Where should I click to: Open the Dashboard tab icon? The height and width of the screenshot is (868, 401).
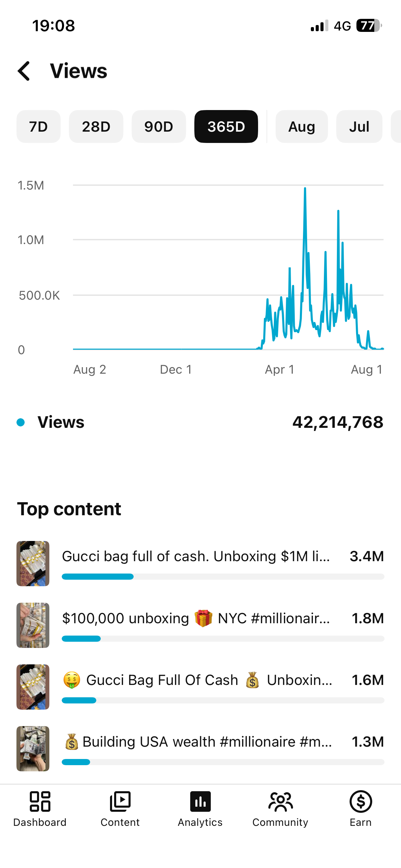(40, 801)
